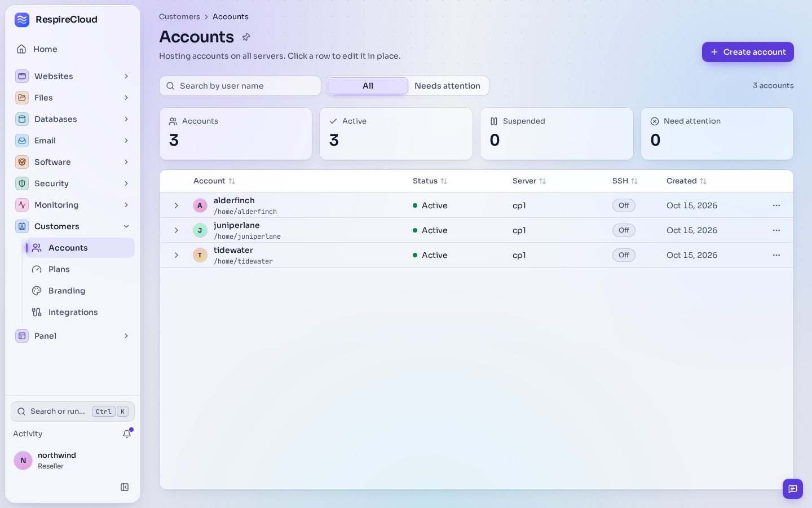Click the alderfinch avatar badge
Image resolution: width=812 pixels, height=508 pixels.
(200, 205)
